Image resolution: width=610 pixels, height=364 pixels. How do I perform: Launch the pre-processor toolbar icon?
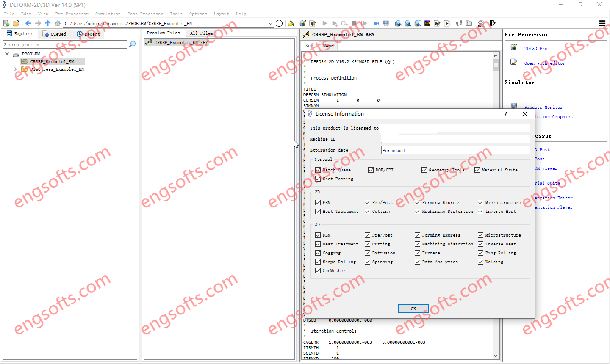point(303,23)
